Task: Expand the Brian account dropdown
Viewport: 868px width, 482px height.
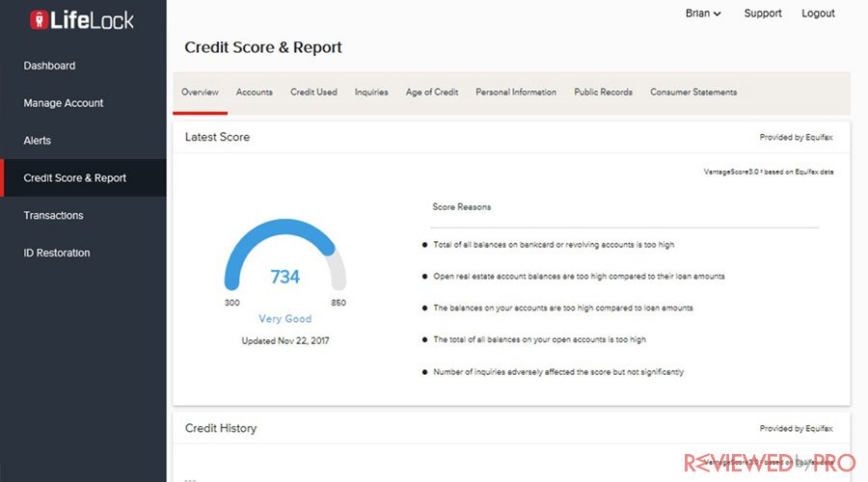Action: (x=703, y=13)
